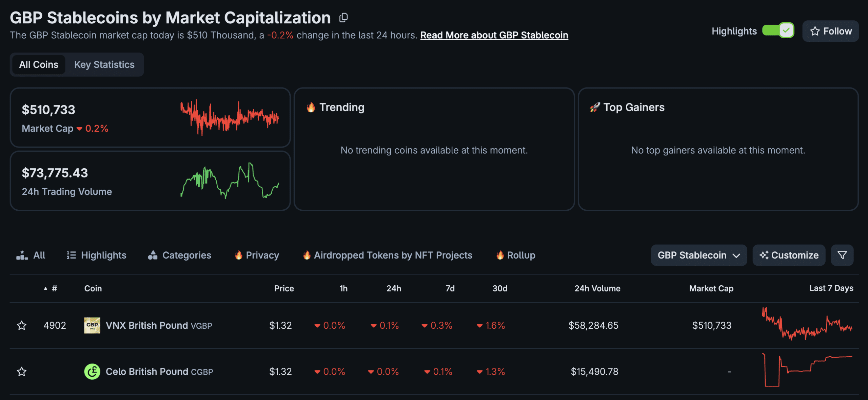Click the VNX British Pound coin logo
The image size is (868, 400).
[x=92, y=325]
